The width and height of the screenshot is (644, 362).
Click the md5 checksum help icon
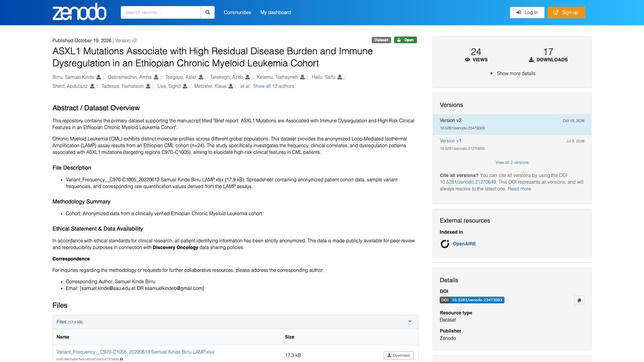pos(122,359)
